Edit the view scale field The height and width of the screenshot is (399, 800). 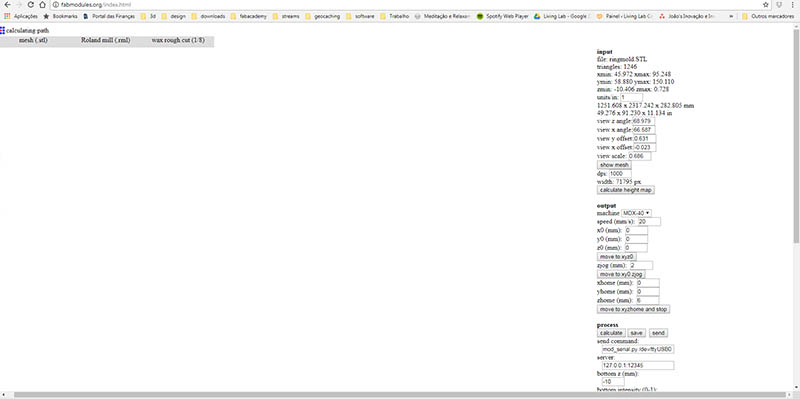(x=639, y=156)
